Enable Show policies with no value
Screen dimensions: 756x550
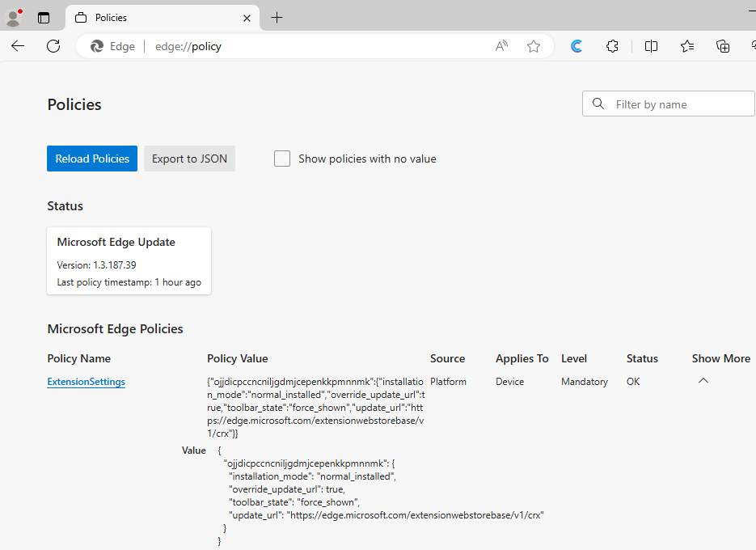point(282,159)
